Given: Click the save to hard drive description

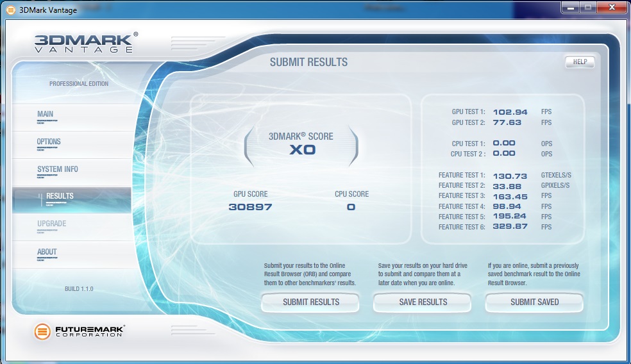Looking at the screenshot, I should pyautogui.click(x=423, y=274).
